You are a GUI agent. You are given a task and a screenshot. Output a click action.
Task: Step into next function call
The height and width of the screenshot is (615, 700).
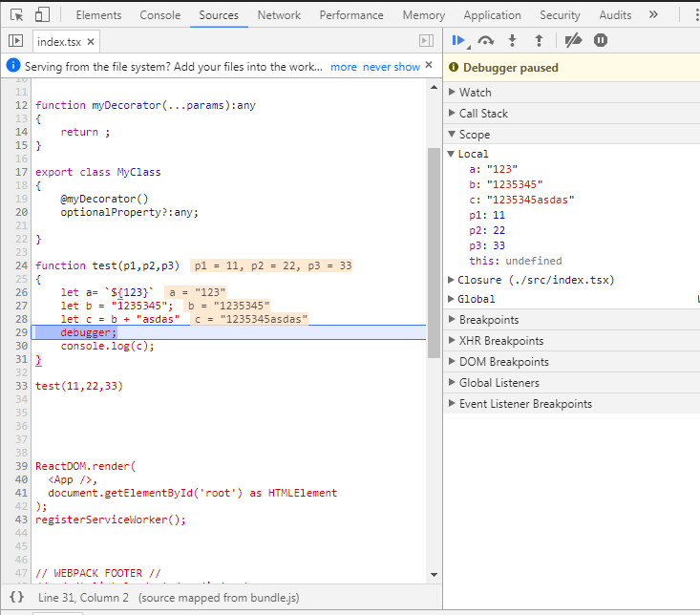tap(513, 41)
